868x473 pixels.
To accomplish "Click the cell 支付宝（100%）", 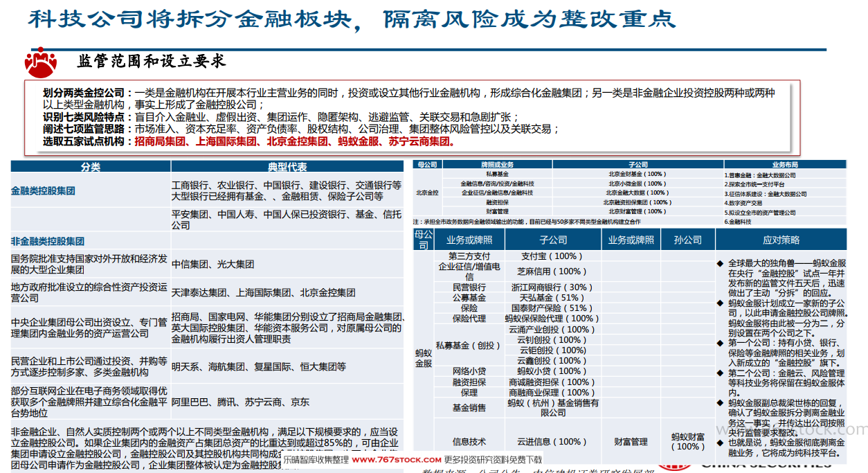I will pos(552,256).
